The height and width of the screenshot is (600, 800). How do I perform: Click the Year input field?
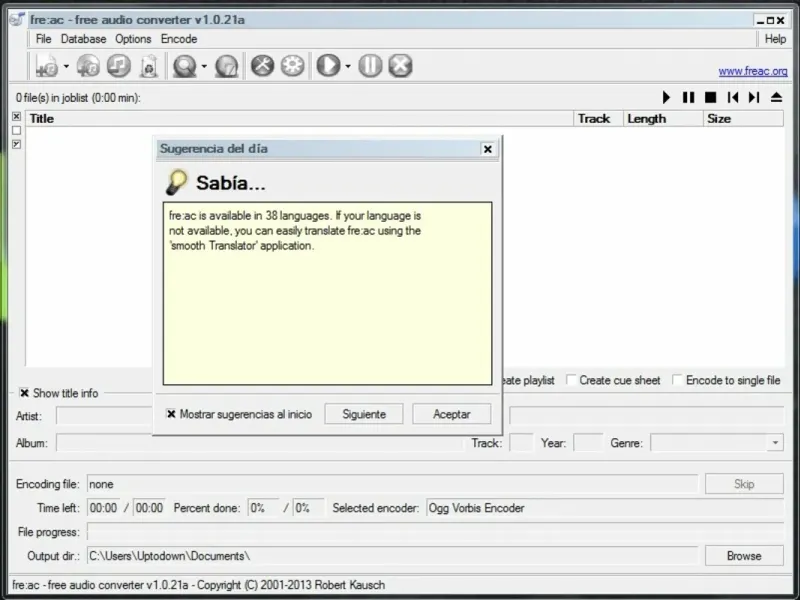coord(588,443)
